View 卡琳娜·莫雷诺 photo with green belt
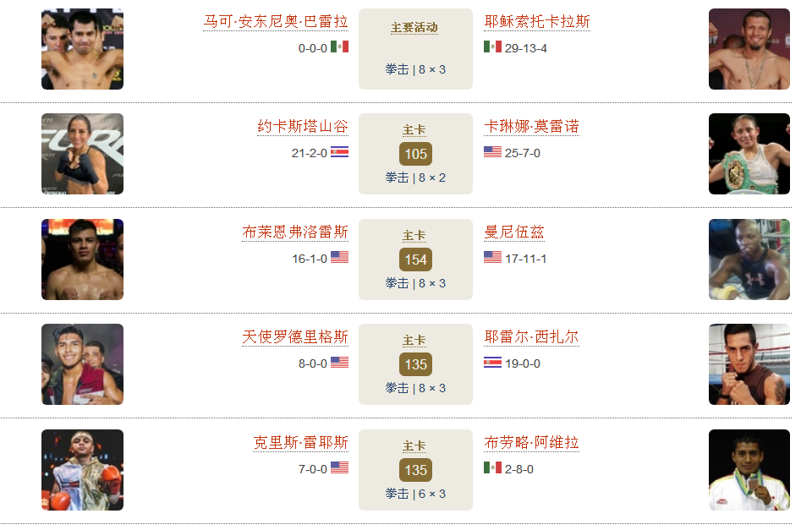 749,154
